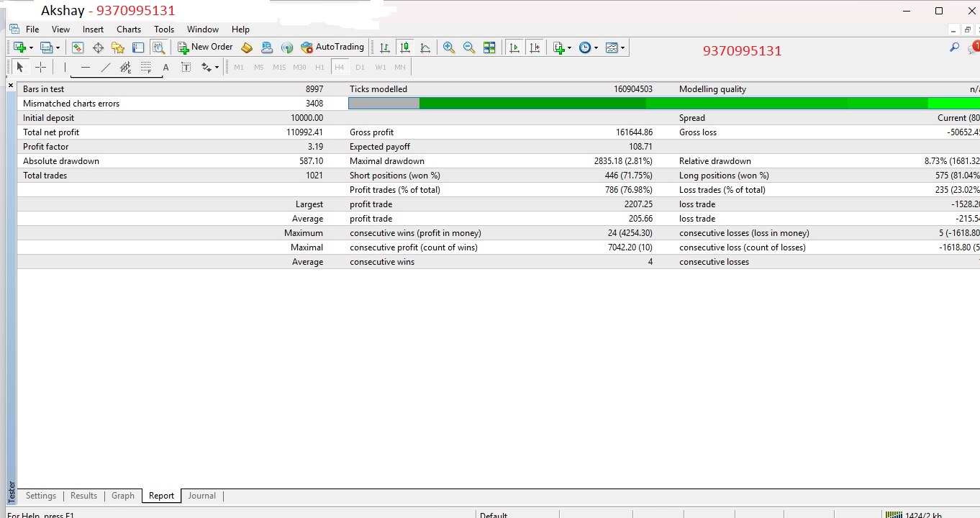Expand the Periods clock dropdown arrow

pos(596,48)
